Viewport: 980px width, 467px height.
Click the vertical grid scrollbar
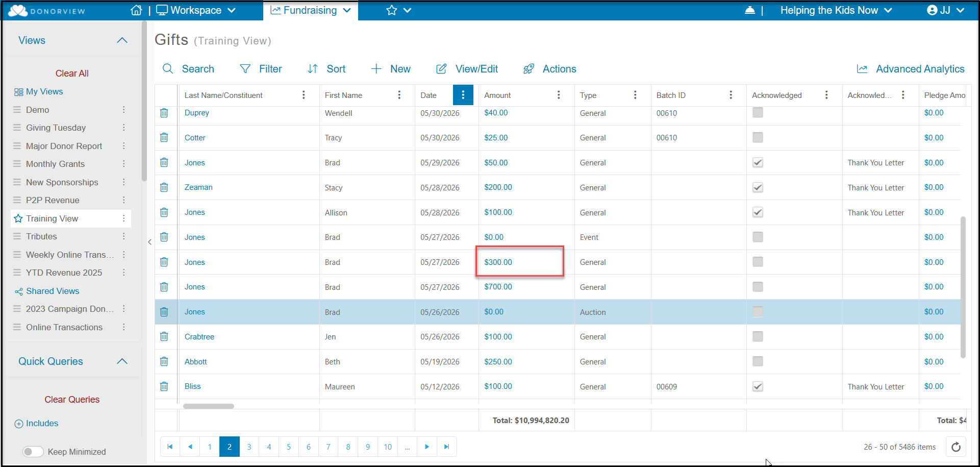pos(963,287)
